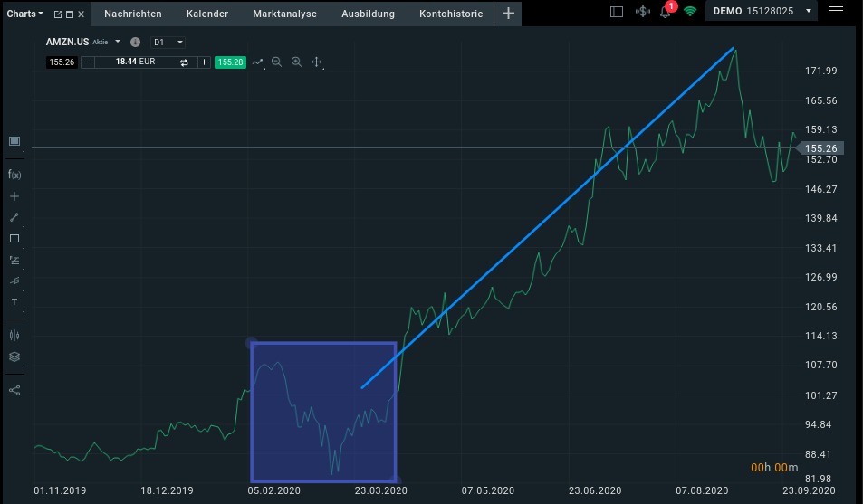Zoom out the chart with magnifier minus
The width and height of the screenshot is (863, 504).
coord(277,62)
